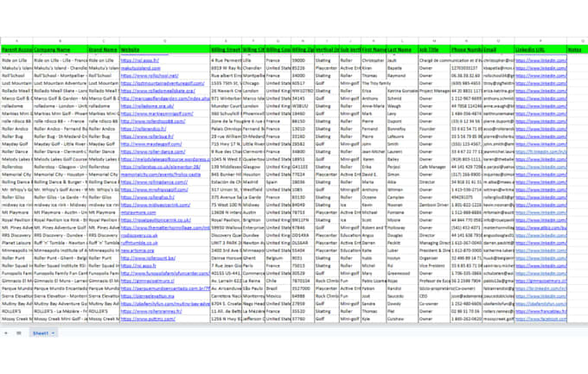Open the rrsdiscovery.co.uk website link

click(139, 235)
